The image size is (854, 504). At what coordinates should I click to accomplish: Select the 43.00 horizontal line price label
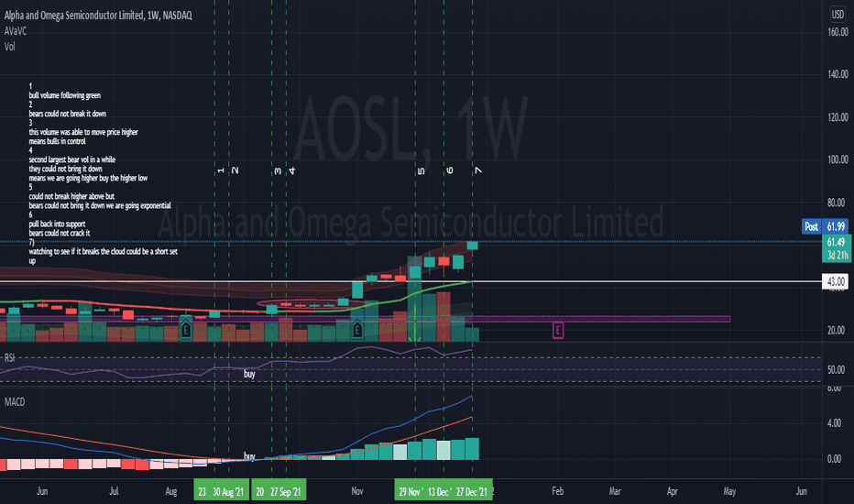tap(836, 281)
